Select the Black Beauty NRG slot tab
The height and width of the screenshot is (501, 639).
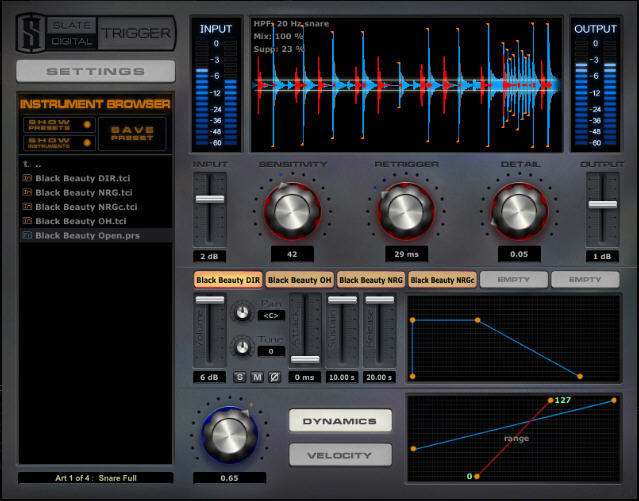[371, 280]
